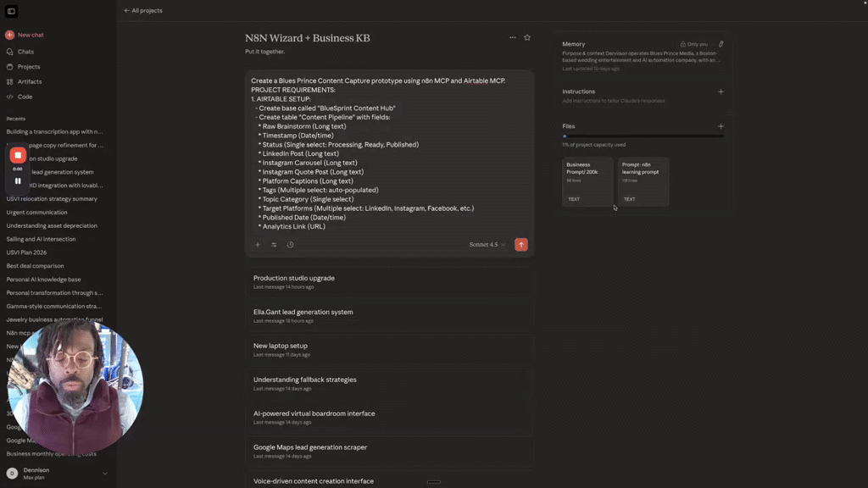This screenshot has width=868, height=488.
Task: Click the clock icon in the prompt box
Action: pos(290,245)
